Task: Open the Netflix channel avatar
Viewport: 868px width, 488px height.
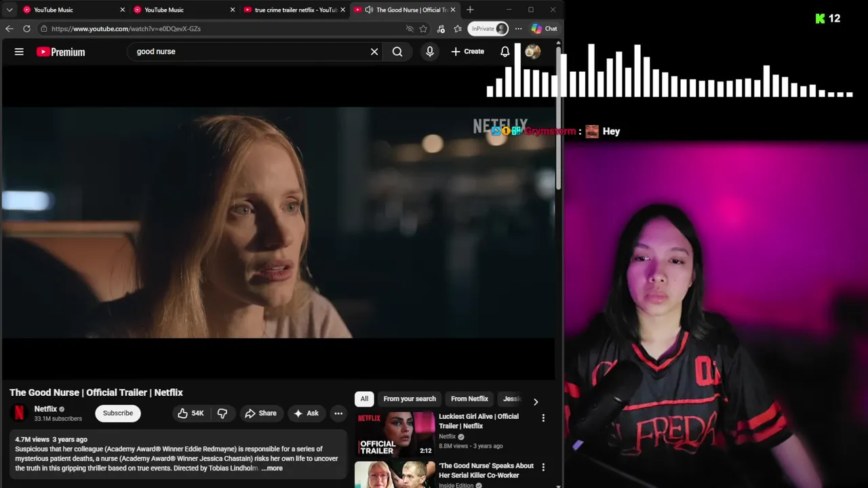Action: (20, 413)
